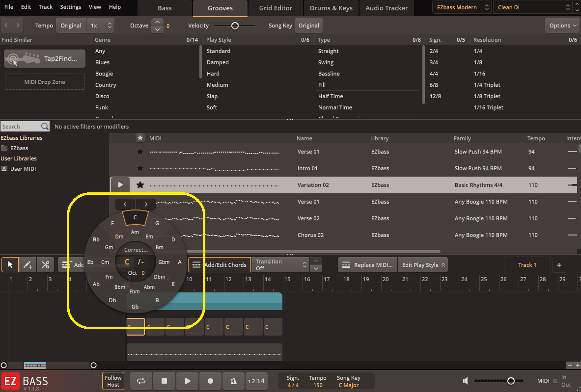Mute output with the speaker icon

coord(466,381)
